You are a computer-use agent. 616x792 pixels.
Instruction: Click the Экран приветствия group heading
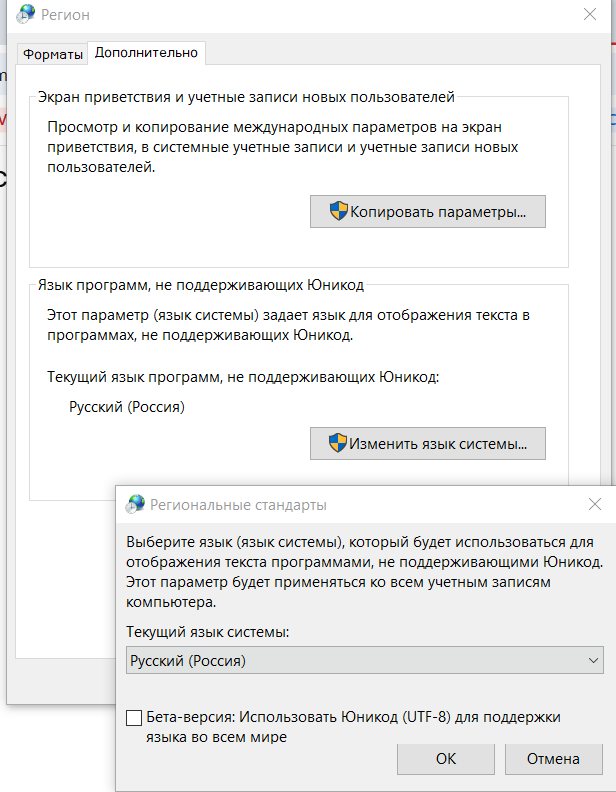coord(246,97)
